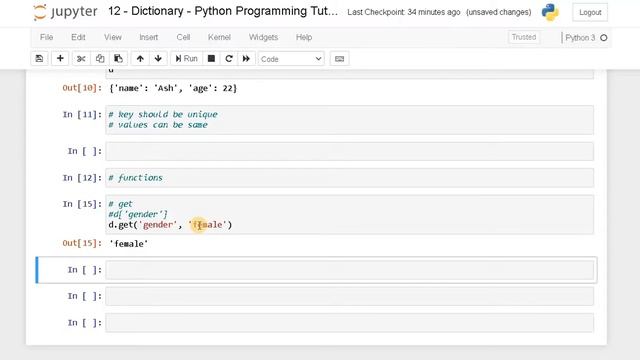Click the Python 3 kernel name

pos(580,38)
